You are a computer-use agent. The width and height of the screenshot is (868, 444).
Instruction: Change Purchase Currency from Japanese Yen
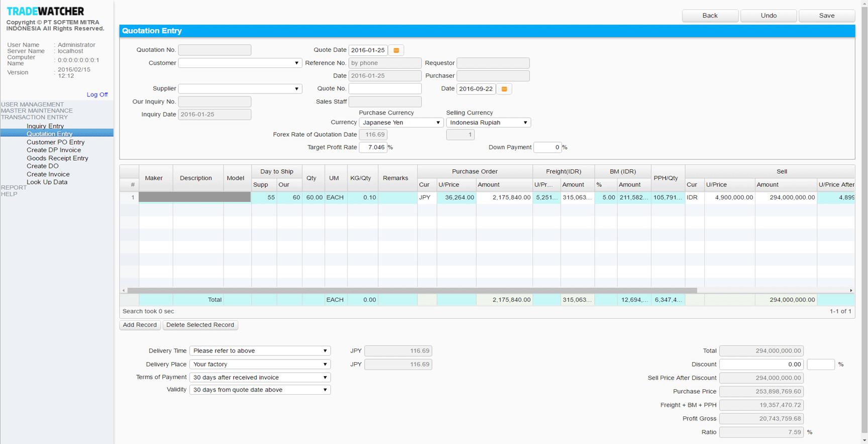point(401,123)
